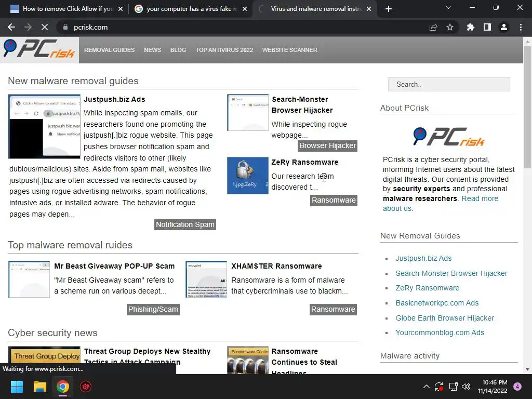The image size is (532, 399).
Task: Open the Justpush.biz Ads article title
Action: 114,99
